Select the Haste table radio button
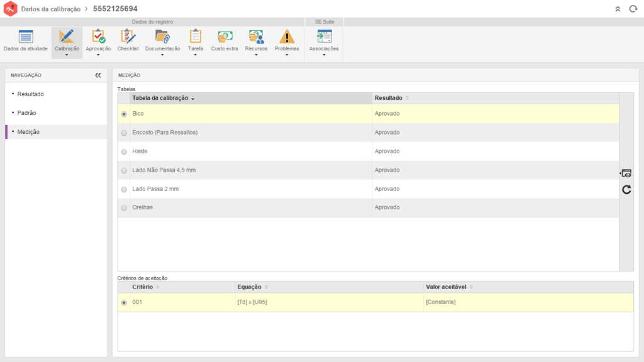 coord(124,151)
